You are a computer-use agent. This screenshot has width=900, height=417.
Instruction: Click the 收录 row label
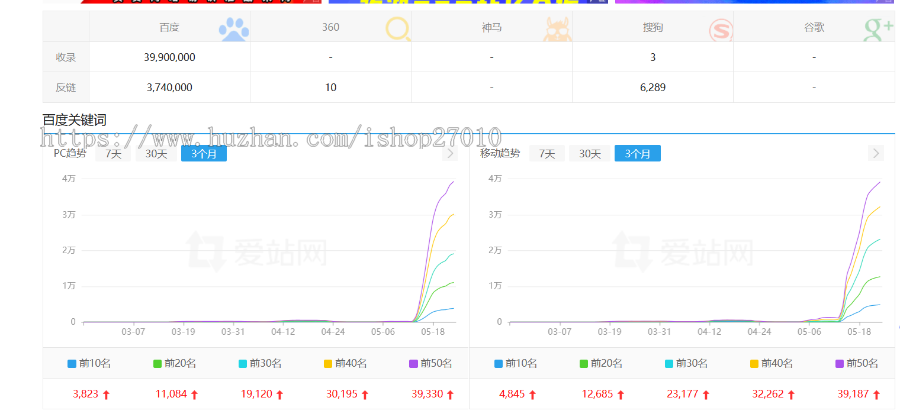pos(65,57)
